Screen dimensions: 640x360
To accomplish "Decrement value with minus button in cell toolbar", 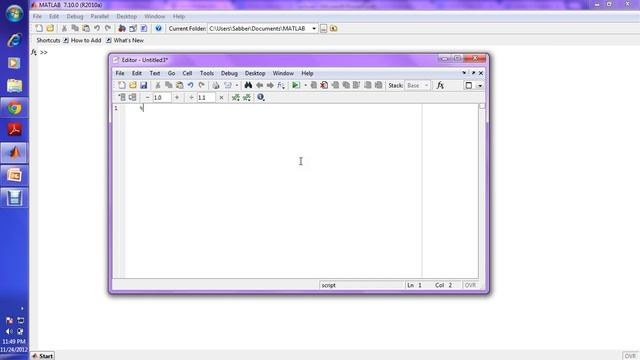I will point(147,98).
